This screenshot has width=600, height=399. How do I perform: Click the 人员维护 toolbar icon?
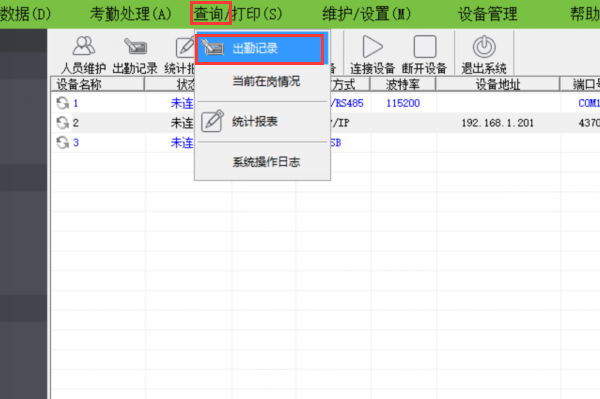83,47
